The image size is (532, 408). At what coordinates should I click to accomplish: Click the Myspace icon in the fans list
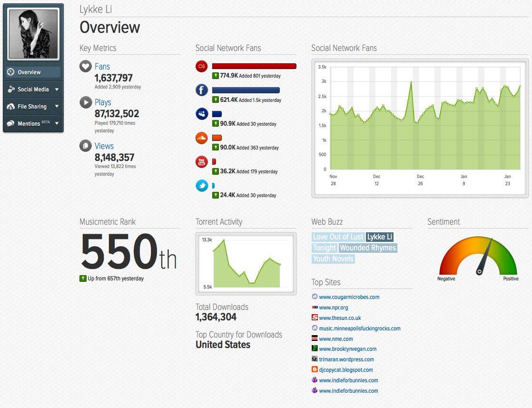[x=201, y=114]
